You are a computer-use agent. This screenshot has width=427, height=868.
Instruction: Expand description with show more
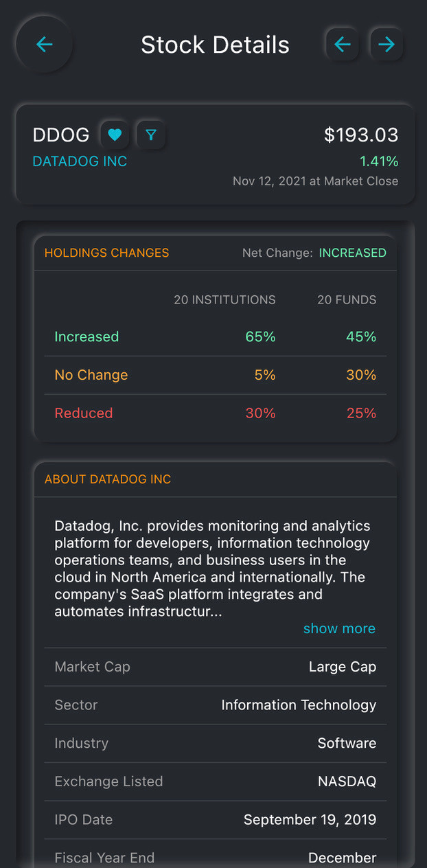[x=339, y=628]
